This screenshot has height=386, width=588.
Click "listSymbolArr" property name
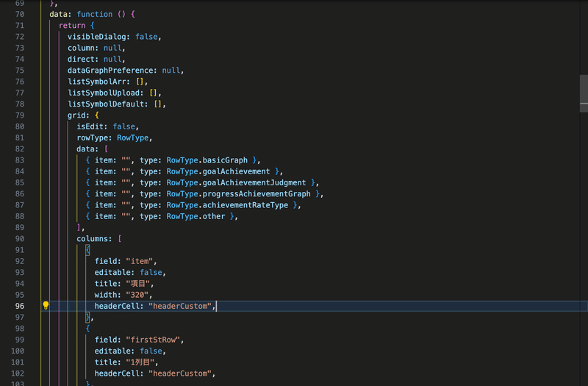click(97, 82)
